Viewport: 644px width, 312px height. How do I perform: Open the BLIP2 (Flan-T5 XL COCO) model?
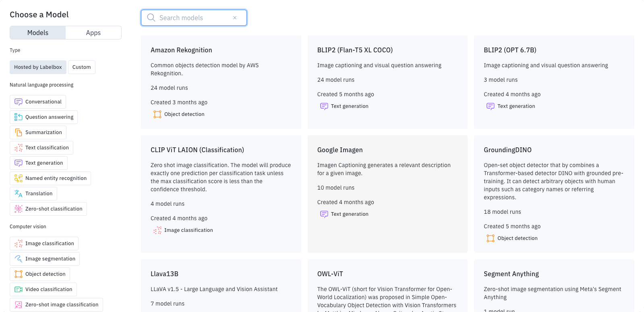coord(387,82)
